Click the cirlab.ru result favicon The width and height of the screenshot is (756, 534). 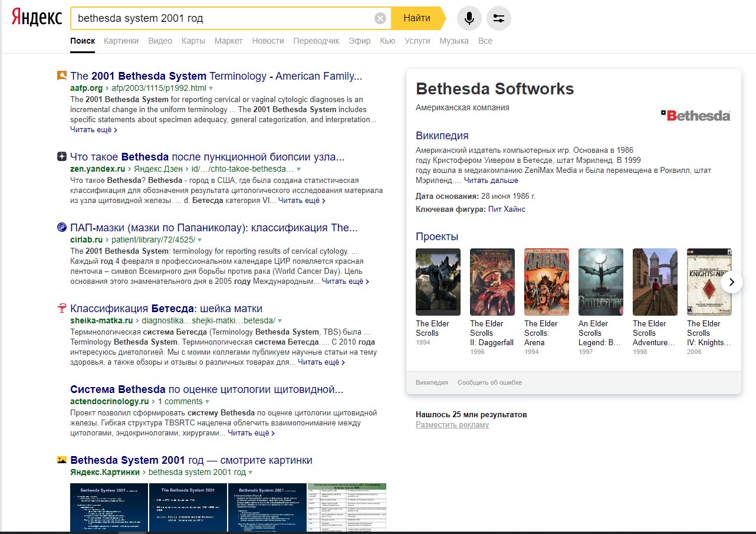point(62,228)
